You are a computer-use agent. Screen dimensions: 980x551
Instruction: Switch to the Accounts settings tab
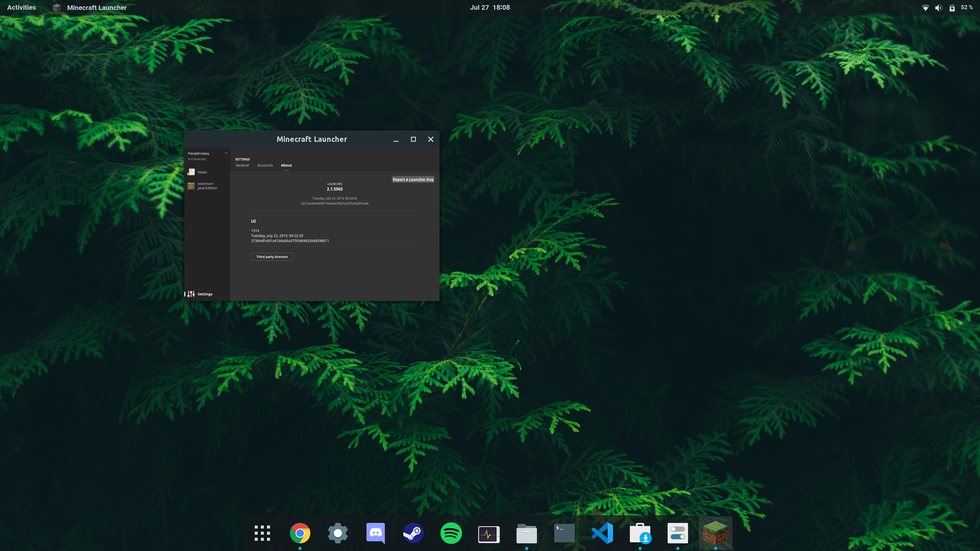coord(265,165)
